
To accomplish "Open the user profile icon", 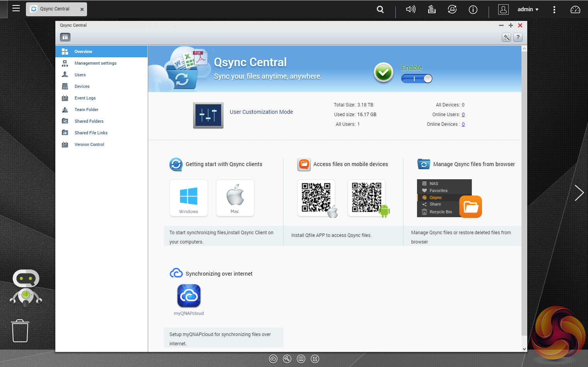I will [503, 9].
